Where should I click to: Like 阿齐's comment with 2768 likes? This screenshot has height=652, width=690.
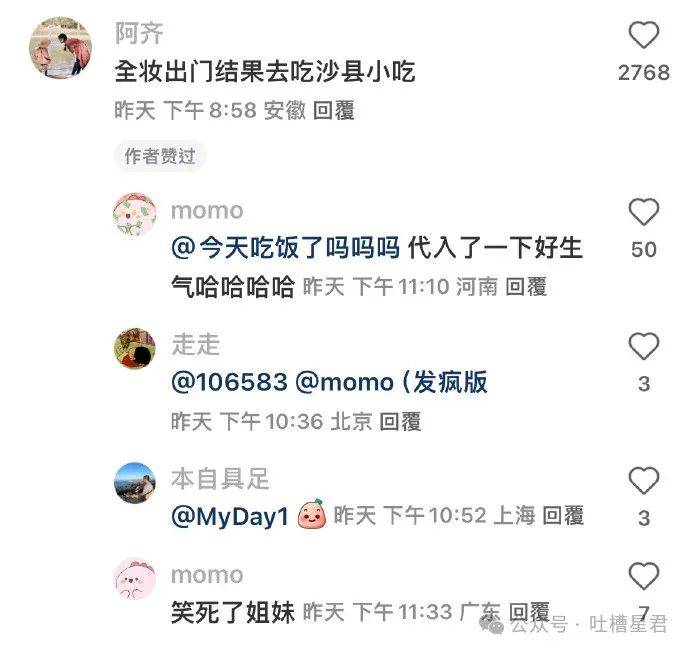[643, 35]
